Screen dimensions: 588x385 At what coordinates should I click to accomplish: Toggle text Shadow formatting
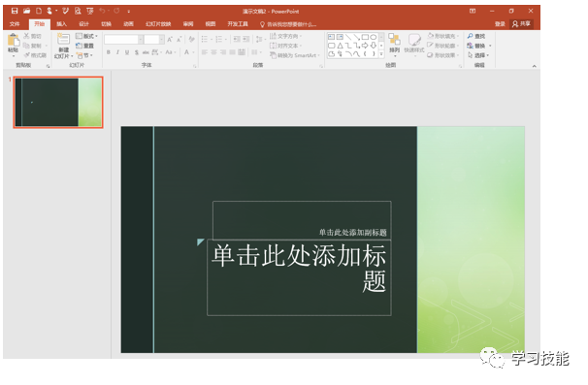[137, 52]
